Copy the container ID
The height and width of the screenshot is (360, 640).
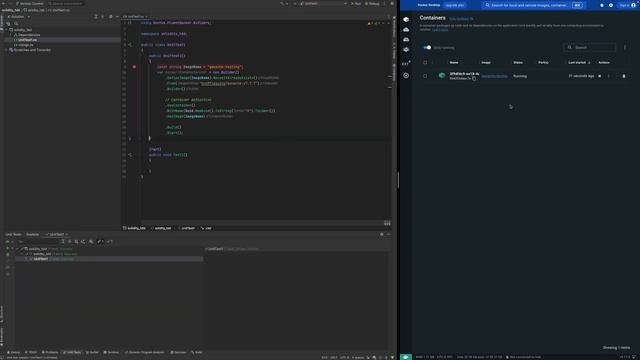click(x=474, y=78)
